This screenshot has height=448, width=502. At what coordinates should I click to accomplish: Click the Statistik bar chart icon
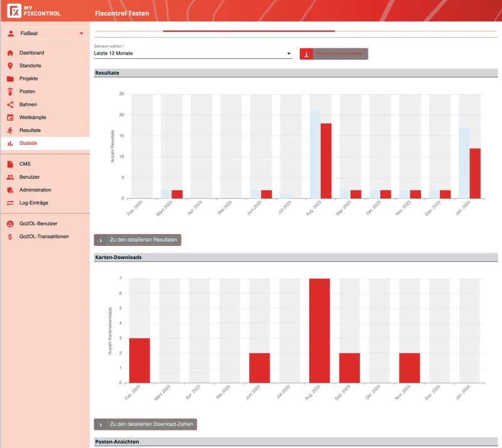pos(10,144)
